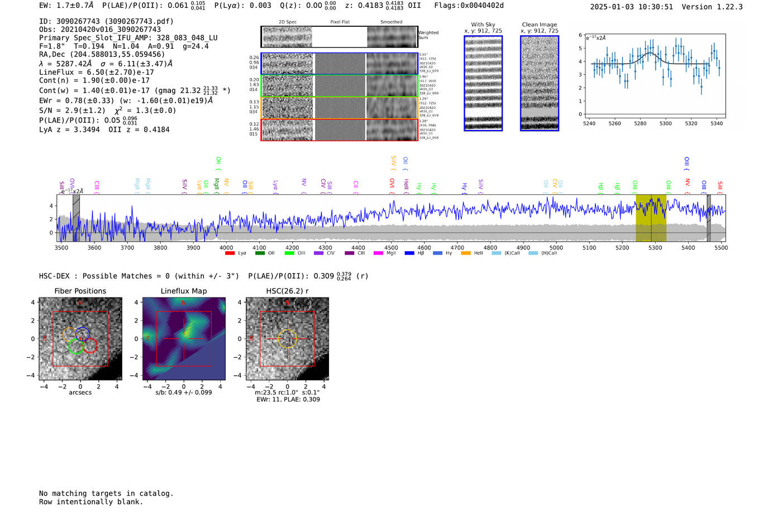Click the arcsecs axis label
The image size is (782, 532).
pos(80,392)
